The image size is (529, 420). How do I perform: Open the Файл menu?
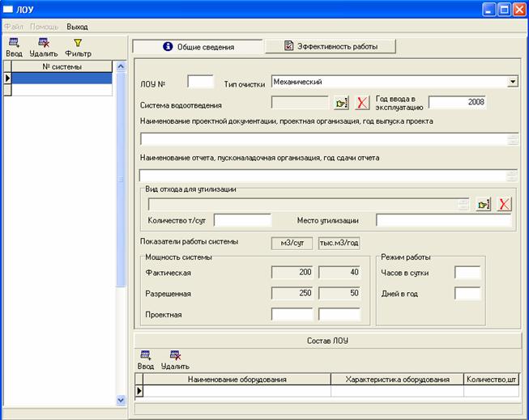click(x=13, y=27)
